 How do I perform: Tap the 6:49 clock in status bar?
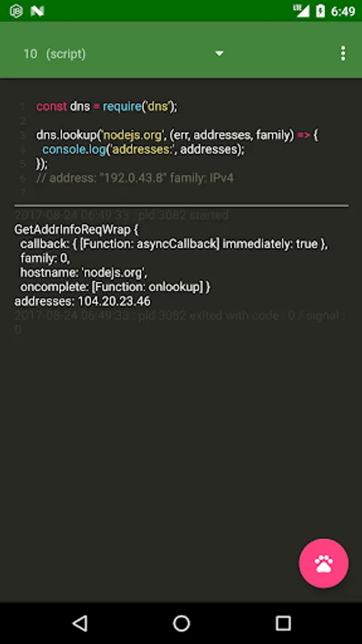coord(343,11)
